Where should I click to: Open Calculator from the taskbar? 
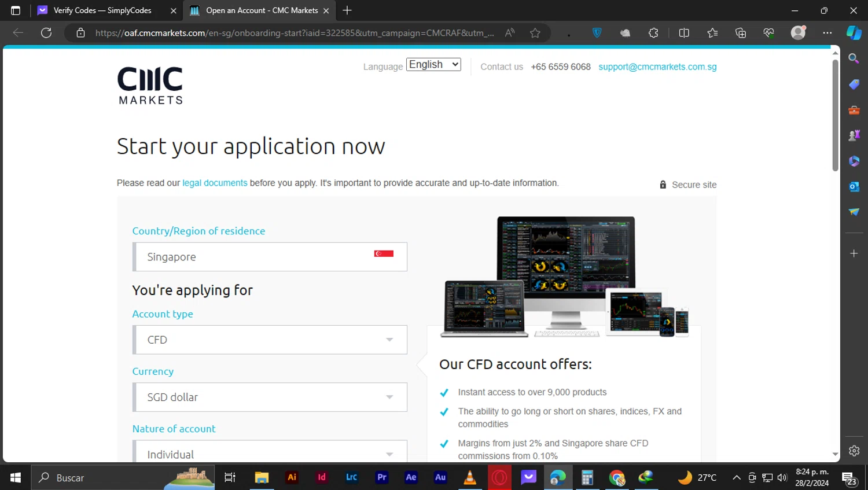[587, 477]
